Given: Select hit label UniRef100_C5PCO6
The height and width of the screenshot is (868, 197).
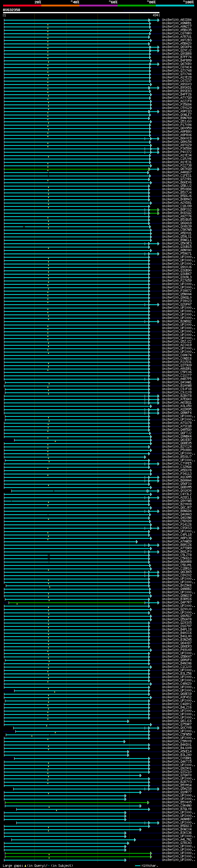Looking at the screenshot, I should [177, 372].
